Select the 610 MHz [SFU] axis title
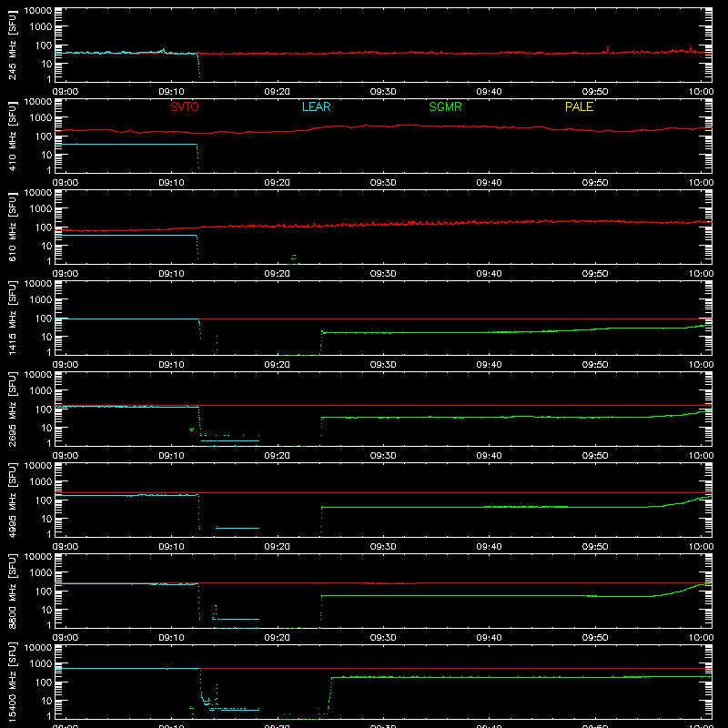The width and height of the screenshot is (728, 728). pyautogui.click(x=12, y=227)
